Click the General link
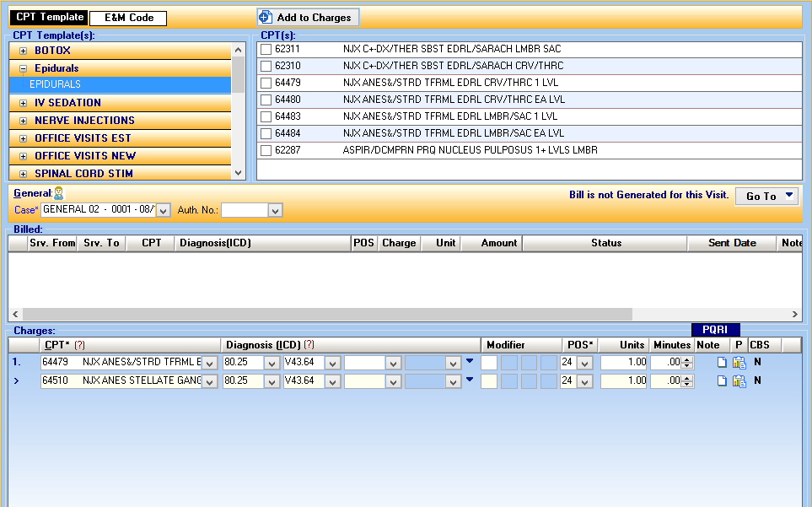Image resolution: width=812 pixels, height=507 pixels. pyautogui.click(x=33, y=193)
